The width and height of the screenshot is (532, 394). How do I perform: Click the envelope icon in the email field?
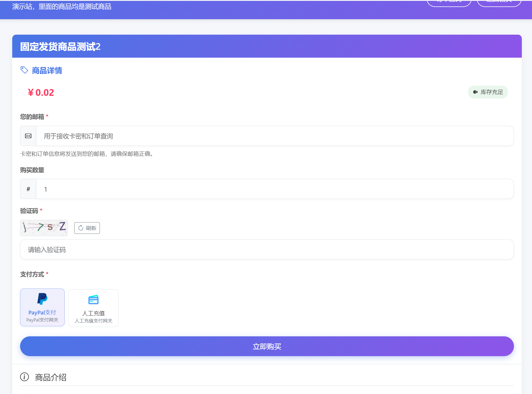point(28,136)
